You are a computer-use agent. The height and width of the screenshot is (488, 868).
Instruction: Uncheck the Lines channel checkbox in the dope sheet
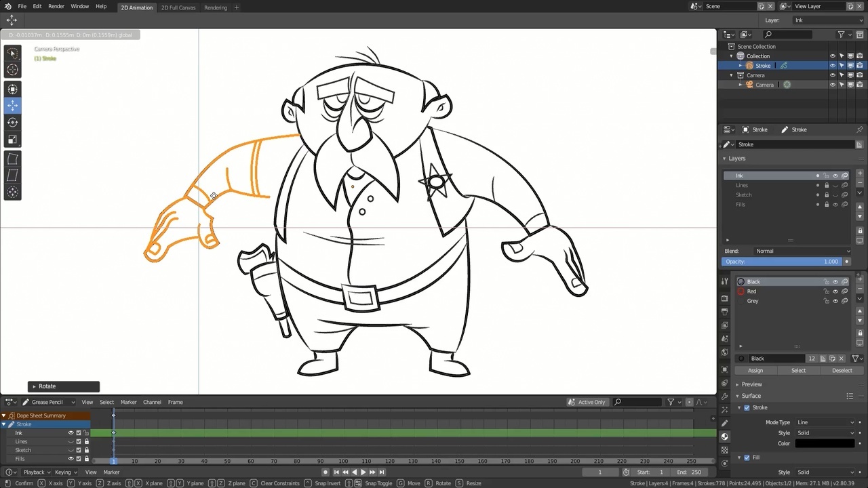pos(79,441)
